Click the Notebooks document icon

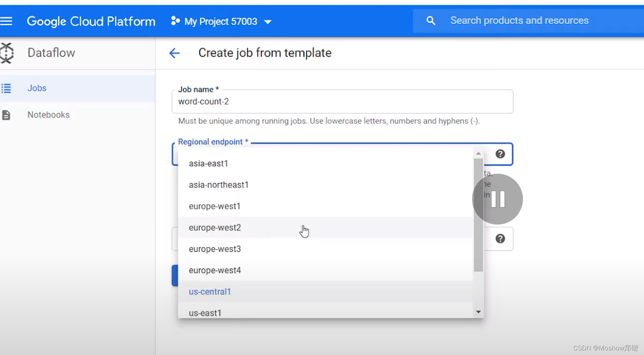pos(6,115)
